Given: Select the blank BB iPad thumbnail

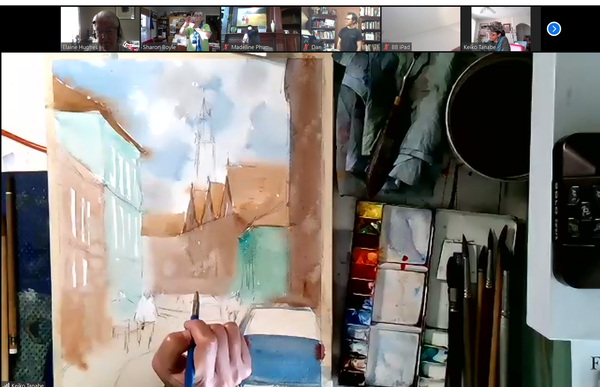Looking at the screenshot, I should click(x=421, y=29).
